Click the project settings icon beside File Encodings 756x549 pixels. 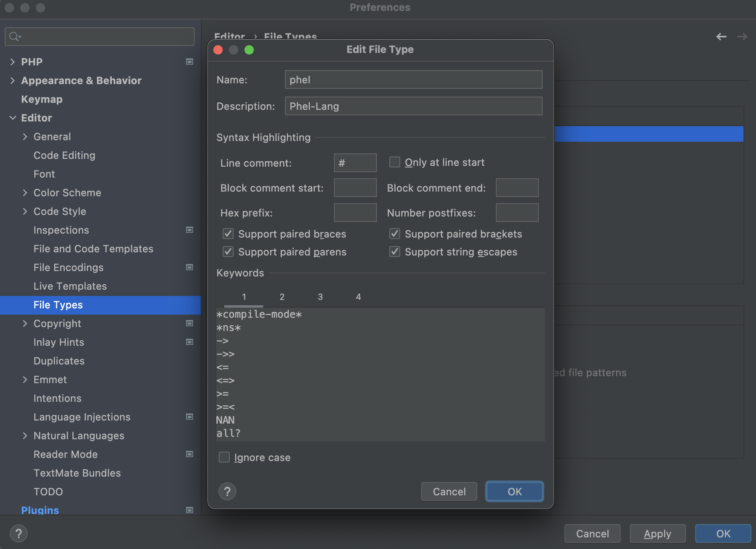190,267
